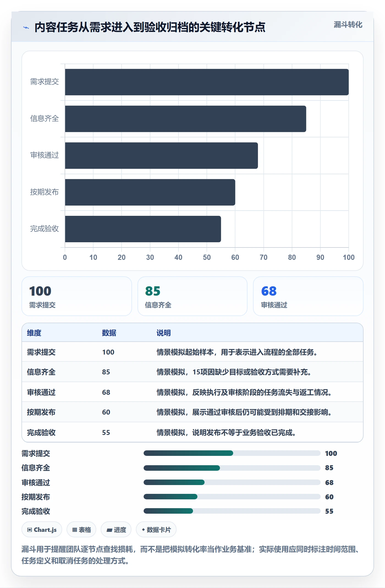This screenshot has width=385, height=588.
Task: Click the 审核通过 y-axis label in chart
Action: coord(45,155)
